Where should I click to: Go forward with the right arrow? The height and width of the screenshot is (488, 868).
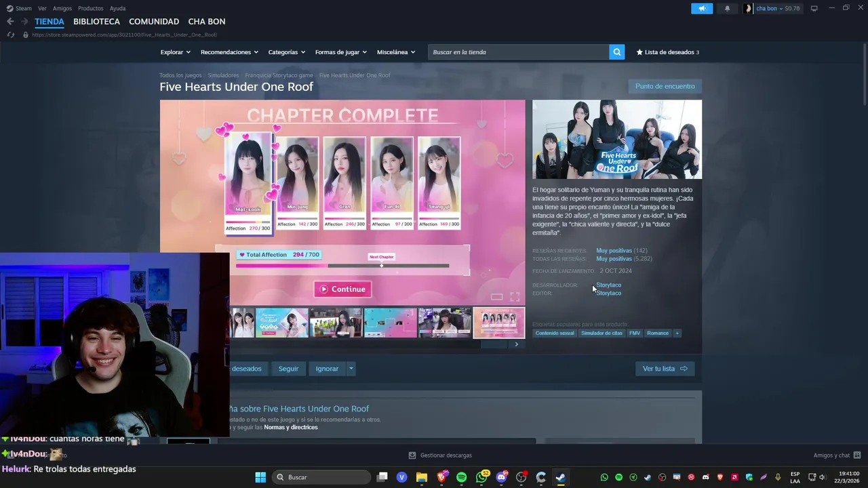[24, 22]
